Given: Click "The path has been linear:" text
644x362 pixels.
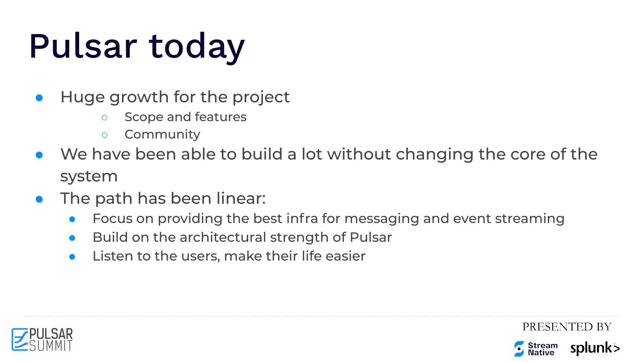Looking at the screenshot, I should coord(163,198).
